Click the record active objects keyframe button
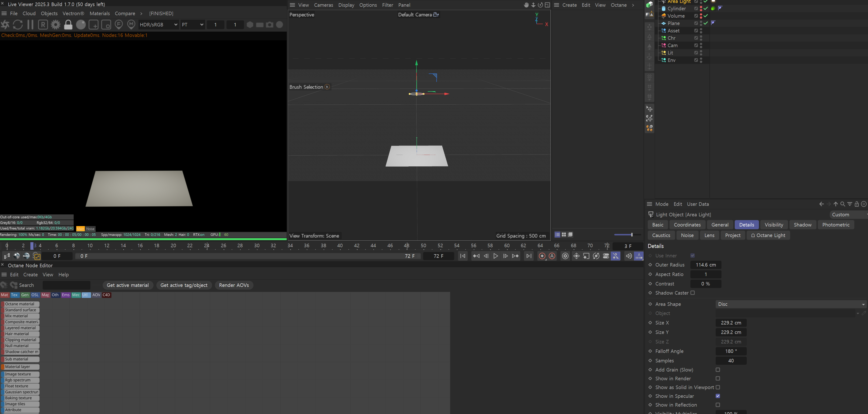The height and width of the screenshot is (414, 868). pos(542,256)
